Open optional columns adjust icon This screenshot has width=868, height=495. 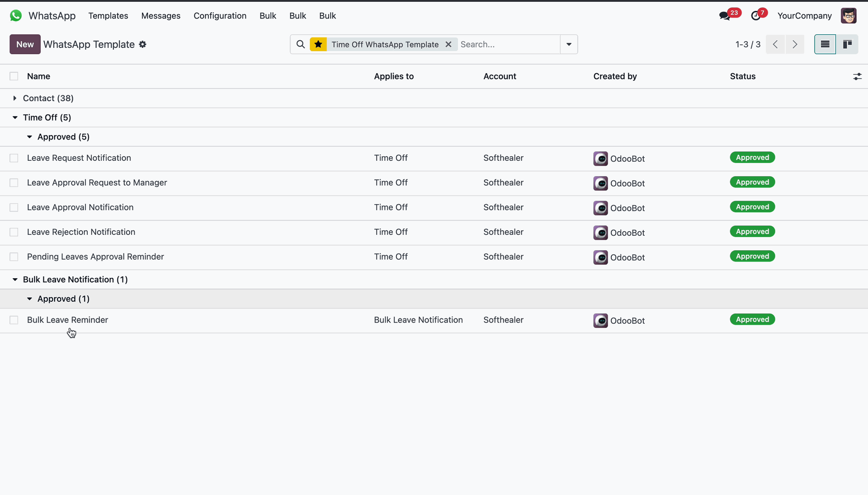tap(857, 76)
